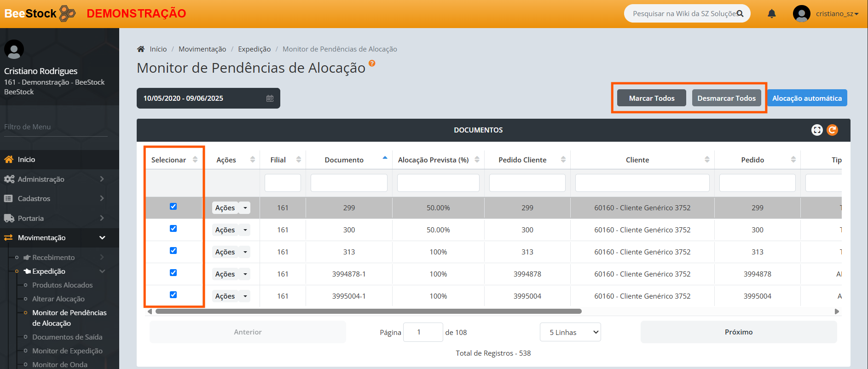Open the date range calendar icon
This screenshot has height=369, width=868.
click(270, 98)
